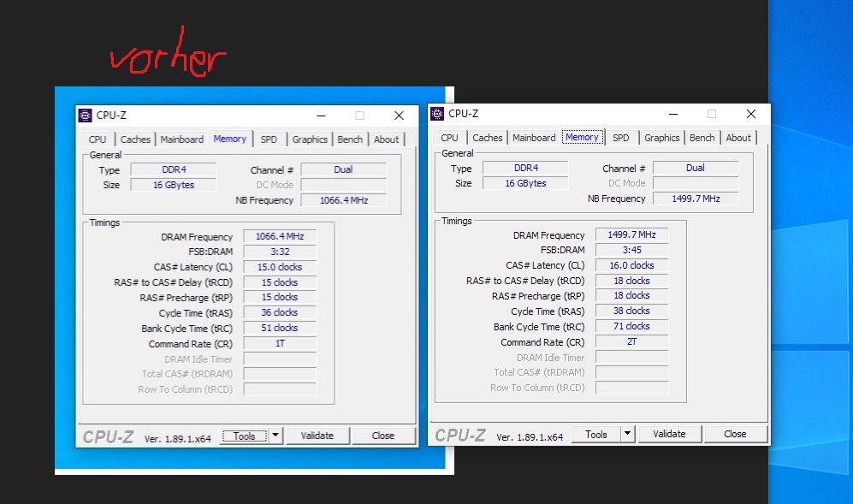Open the Caches tab in the right CPU-Z window
This screenshot has height=504, width=853.
pos(487,138)
